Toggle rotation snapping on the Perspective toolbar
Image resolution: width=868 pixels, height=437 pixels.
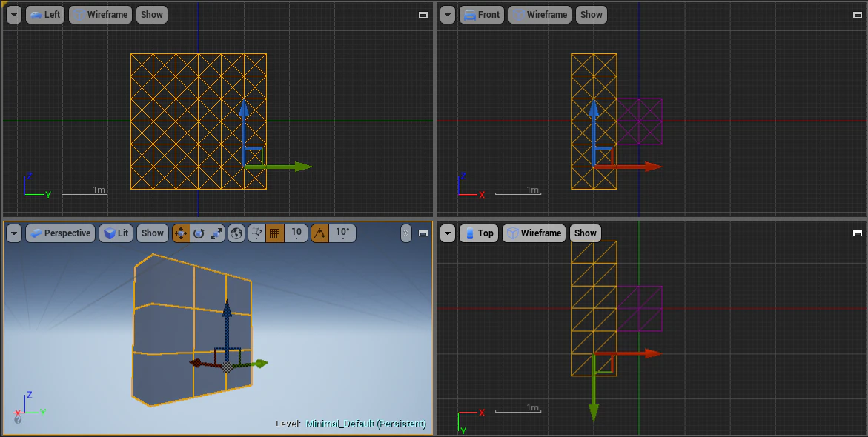319,233
